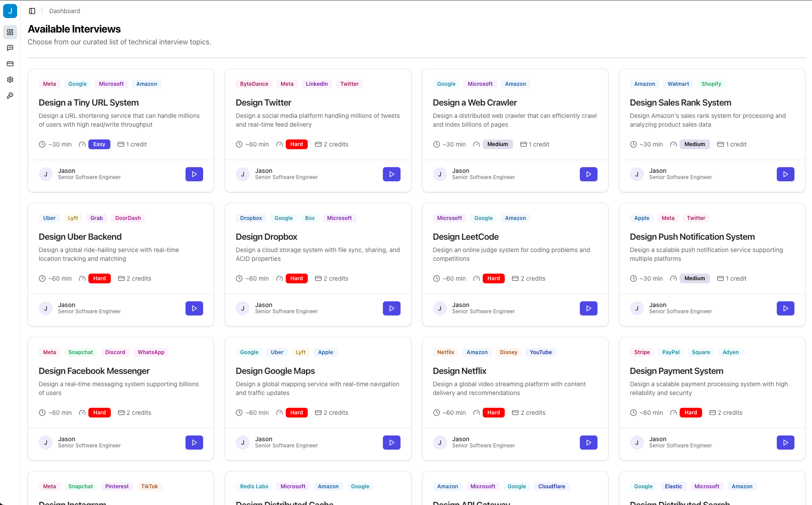Click the Elastic tag

pos(674,487)
